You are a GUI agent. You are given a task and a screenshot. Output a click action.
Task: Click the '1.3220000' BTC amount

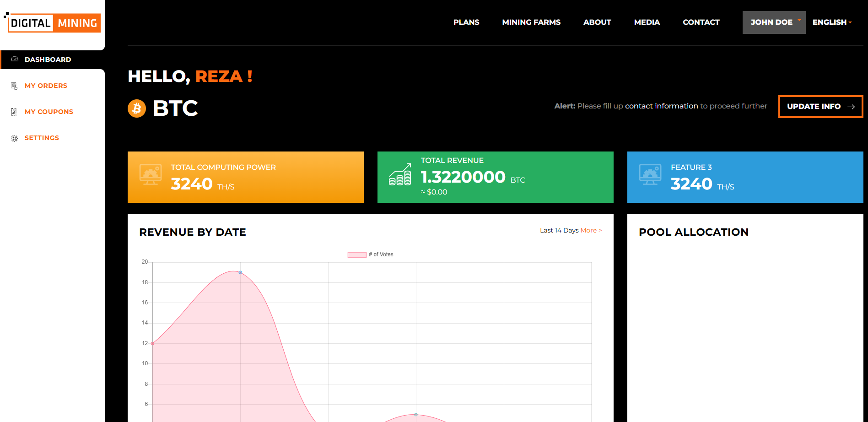point(463,177)
